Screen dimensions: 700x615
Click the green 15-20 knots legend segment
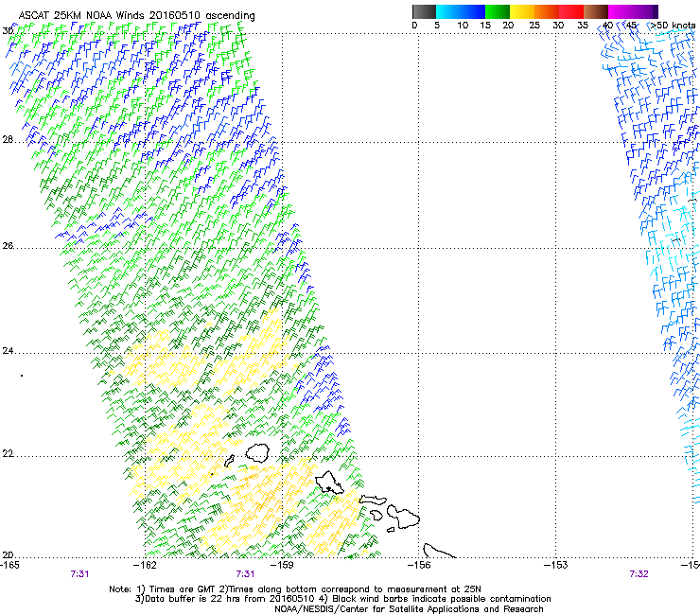point(498,11)
